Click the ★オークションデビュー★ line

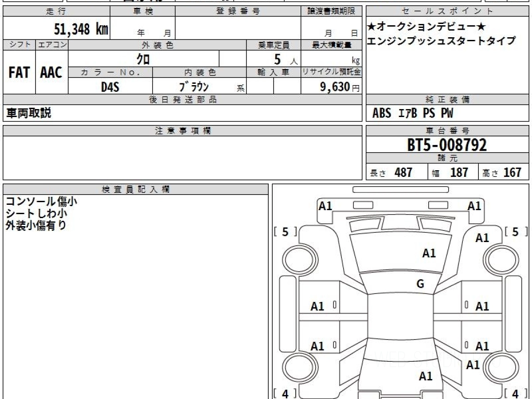click(x=426, y=27)
